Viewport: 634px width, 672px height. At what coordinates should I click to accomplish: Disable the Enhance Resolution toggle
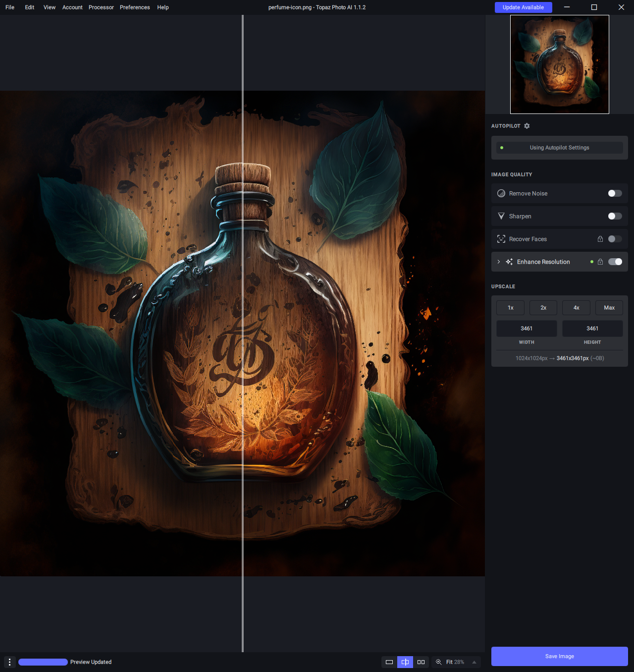coord(615,262)
